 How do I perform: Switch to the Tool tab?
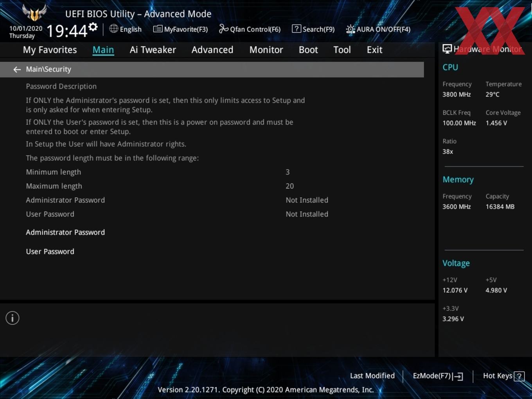[x=342, y=50]
